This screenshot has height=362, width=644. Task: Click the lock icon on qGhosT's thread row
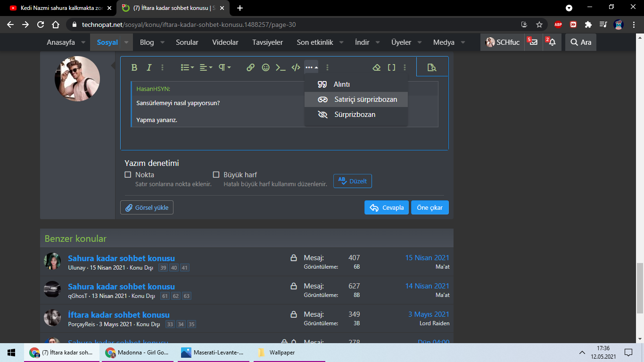pyautogui.click(x=294, y=286)
